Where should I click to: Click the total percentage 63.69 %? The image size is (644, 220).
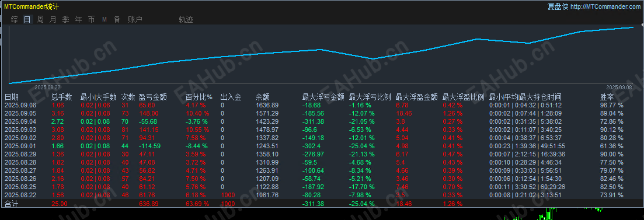point(197,204)
